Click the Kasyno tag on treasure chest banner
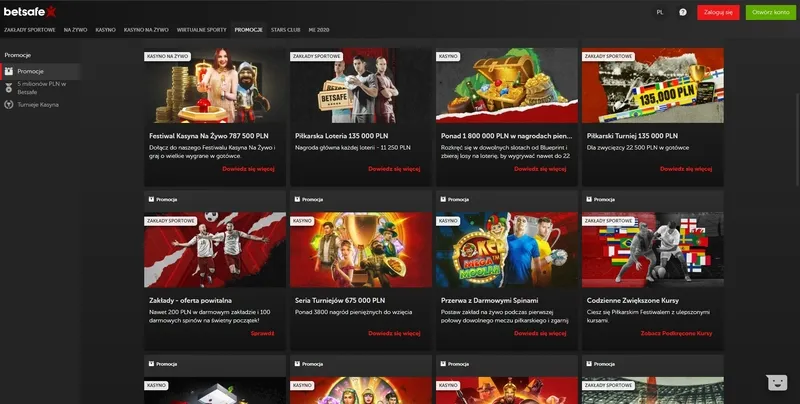The height and width of the screenshot is (404, 800). [x=448, y=57]
